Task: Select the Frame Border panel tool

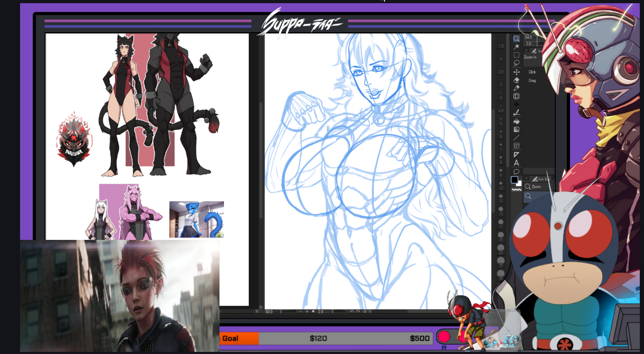Action: click(x=516, y=146)
